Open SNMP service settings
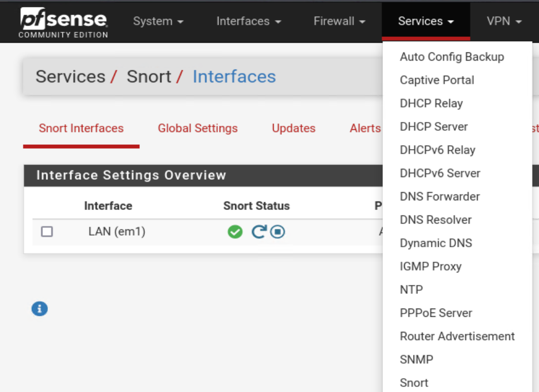The image size is (539, 392). point(416,360)
